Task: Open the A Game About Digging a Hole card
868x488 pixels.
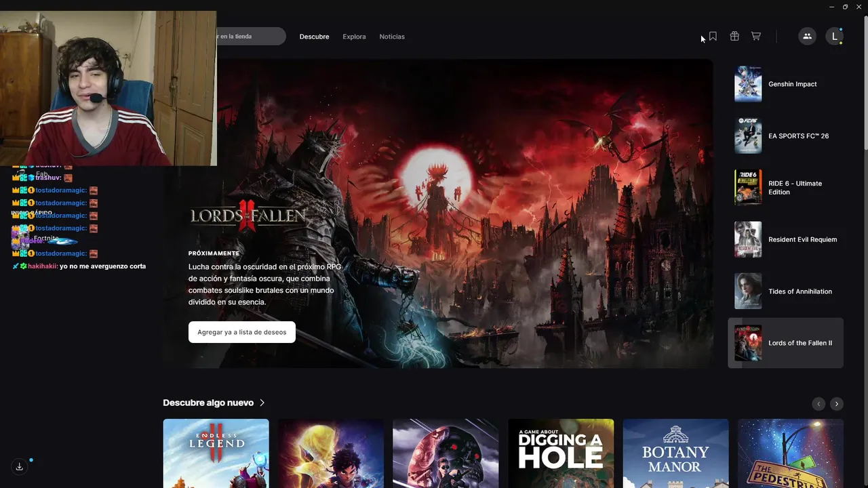Action: [561, 453]
